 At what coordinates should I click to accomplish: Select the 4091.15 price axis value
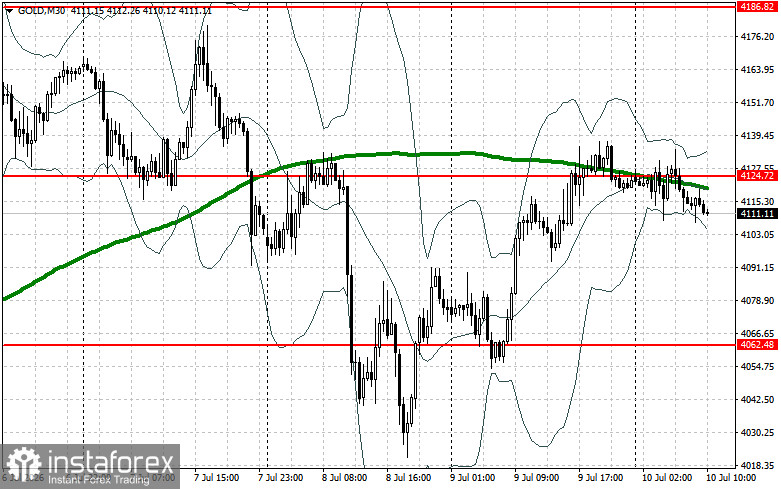[757, 268]
